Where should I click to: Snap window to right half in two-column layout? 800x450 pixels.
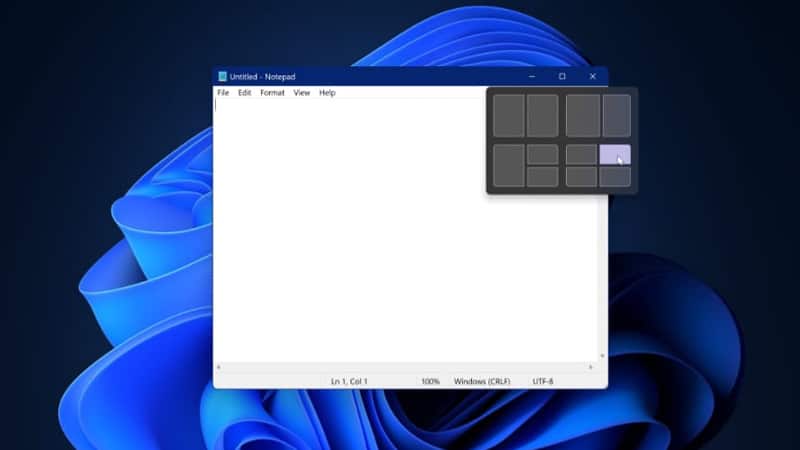pyautogui.click(x=542, y=115)
